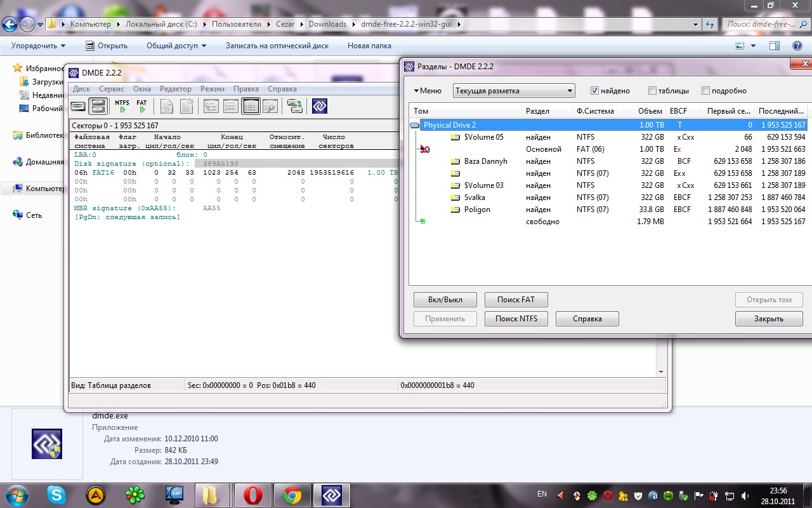Click the active partition table view icon
The image size is (812, 508).
[251, 106]
